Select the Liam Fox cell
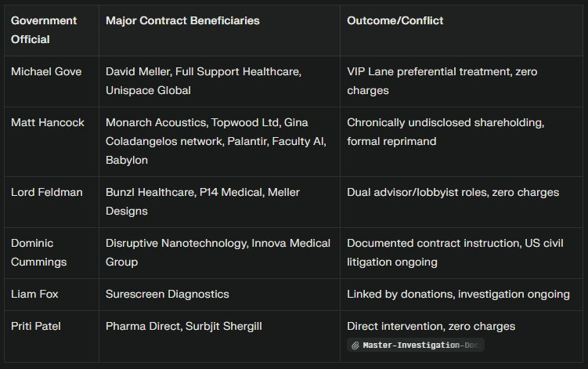 click(x=52, y=295)
